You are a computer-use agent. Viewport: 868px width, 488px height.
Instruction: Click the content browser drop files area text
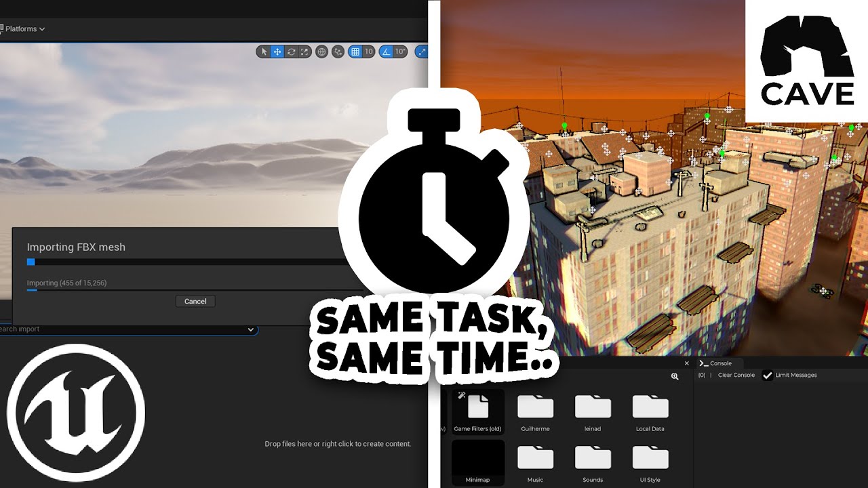[x=338, y=444]
